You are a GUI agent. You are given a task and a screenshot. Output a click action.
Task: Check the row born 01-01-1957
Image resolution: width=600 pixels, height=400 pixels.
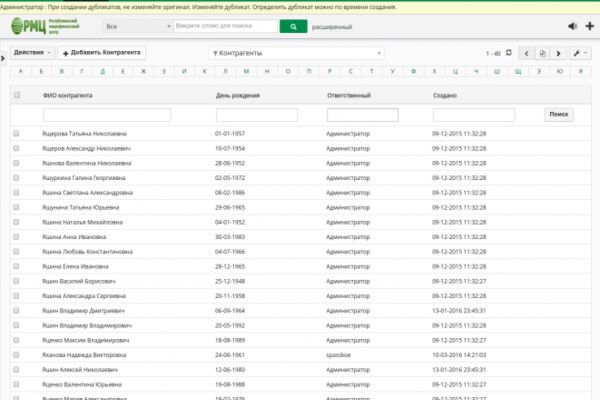pos(16,133)
